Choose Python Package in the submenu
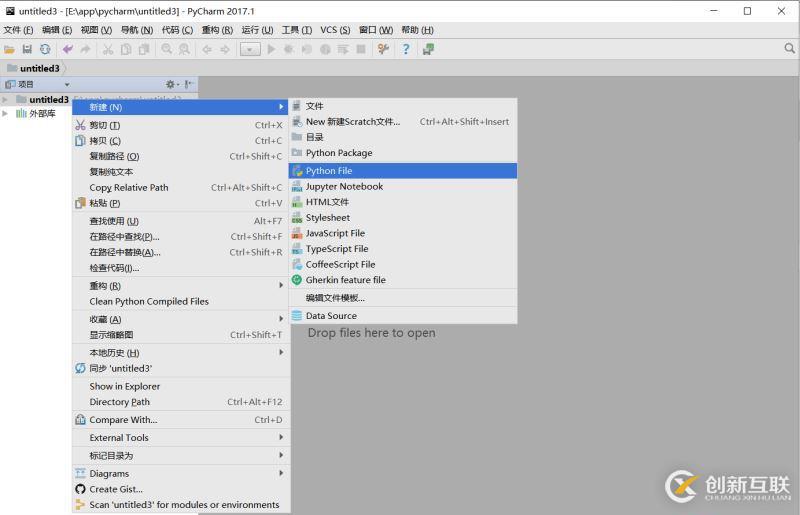Screen dimensions: 800x515 403,153
